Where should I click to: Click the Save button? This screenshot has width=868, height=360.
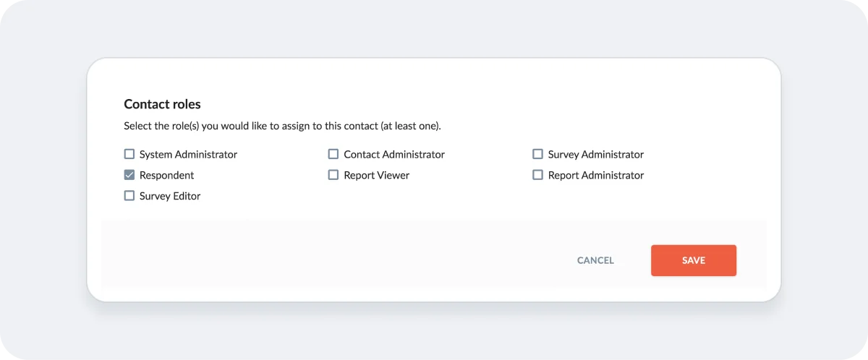(x=694, y=260)
